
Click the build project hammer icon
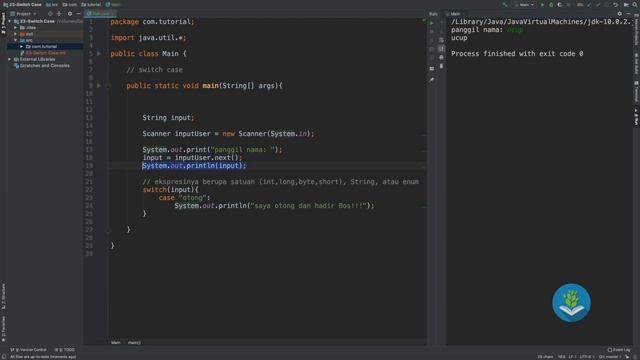coord(505,4)
